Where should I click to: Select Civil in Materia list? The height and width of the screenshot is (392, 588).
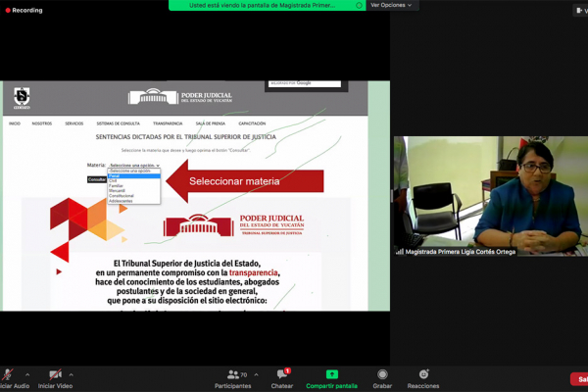(134, 180)
